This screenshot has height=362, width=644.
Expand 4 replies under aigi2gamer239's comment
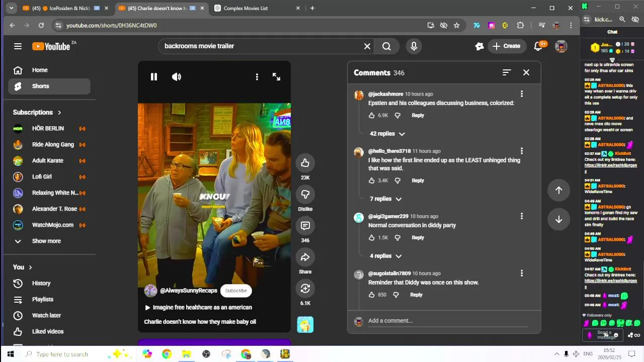[385, 256]
